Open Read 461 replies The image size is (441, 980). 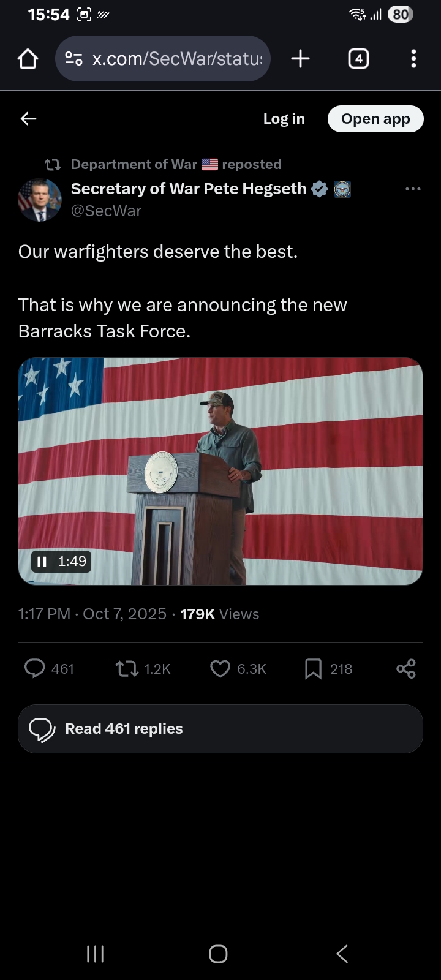[221, 729]
